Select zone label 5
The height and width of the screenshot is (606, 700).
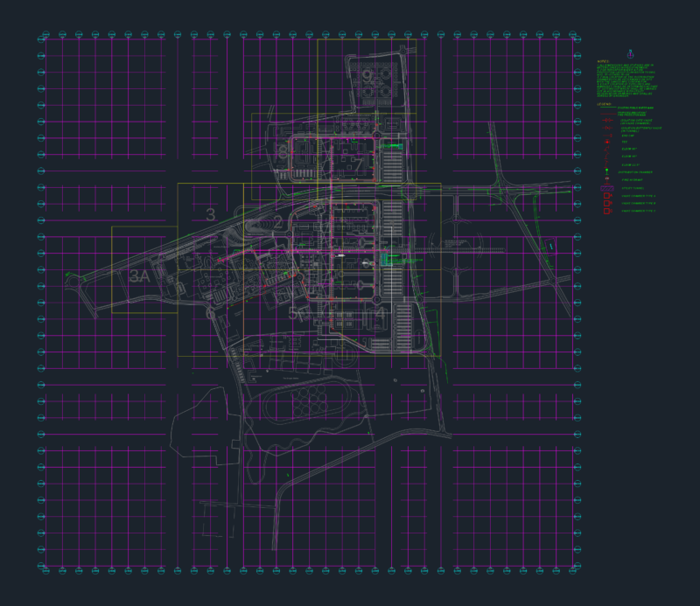click(x=292, y=313)
